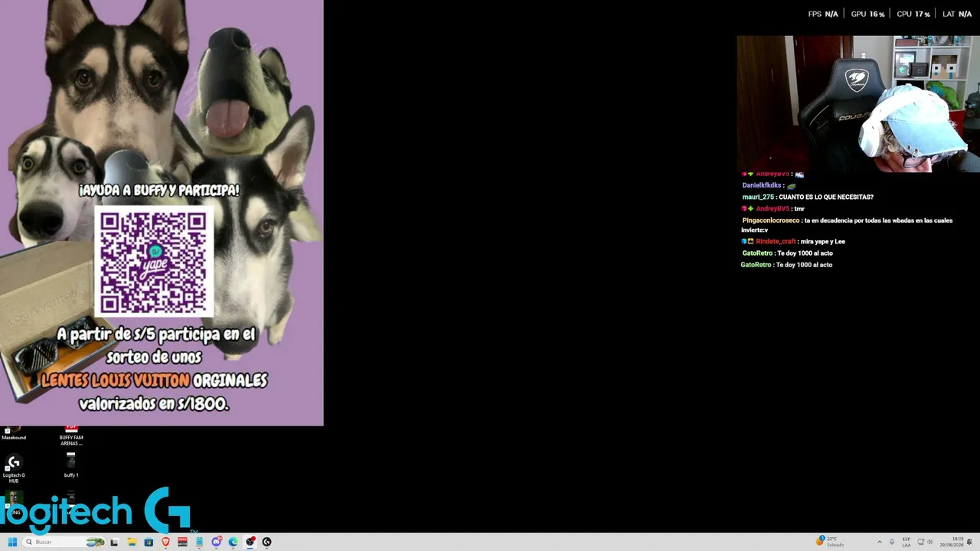Open the purple chat app with notification badge
980x551 pixels.
[217, 542]
